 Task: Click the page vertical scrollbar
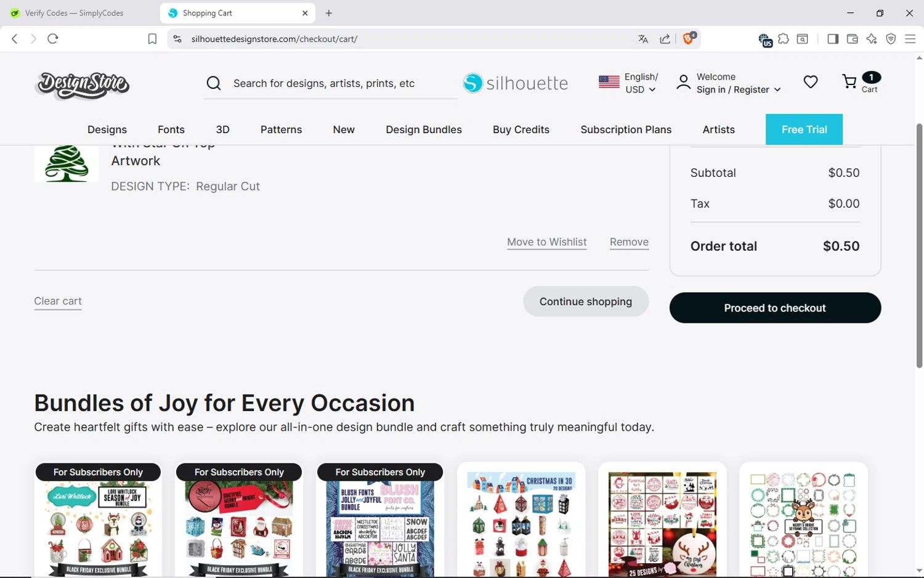[919, 246]
